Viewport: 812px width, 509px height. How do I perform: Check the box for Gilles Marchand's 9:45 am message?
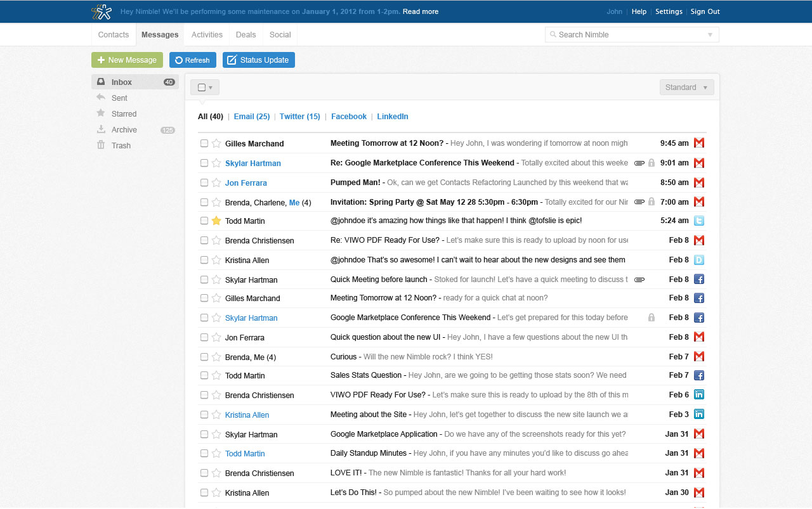204,143
